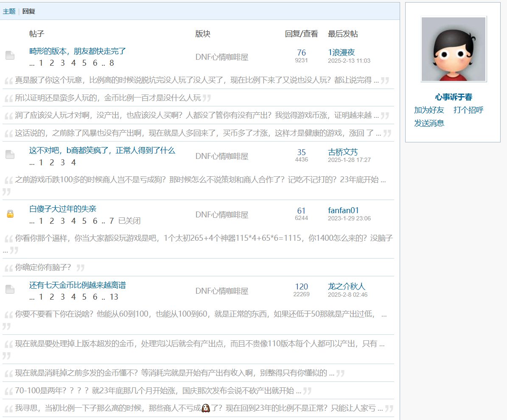Viewport: 507px width, 420px height.
Task: Click thread icon beside 畸形的版本 post
Action: tap(10, 55)
